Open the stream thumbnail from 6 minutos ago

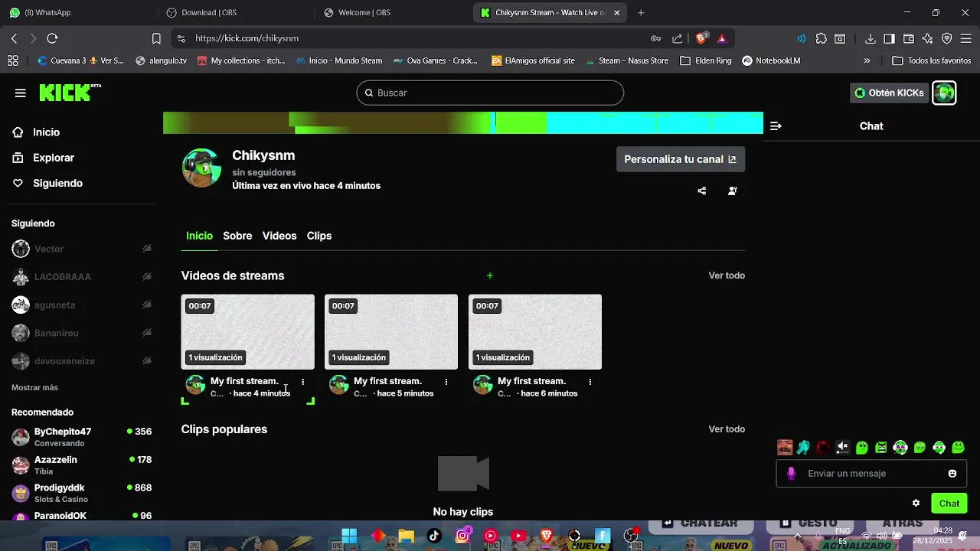pos(535,331)
